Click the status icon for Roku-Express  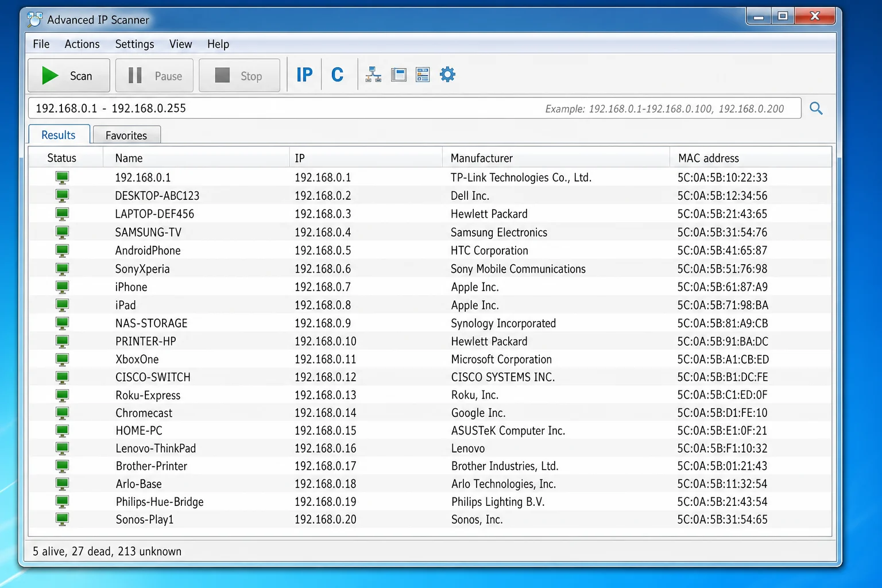click(62, 395)
